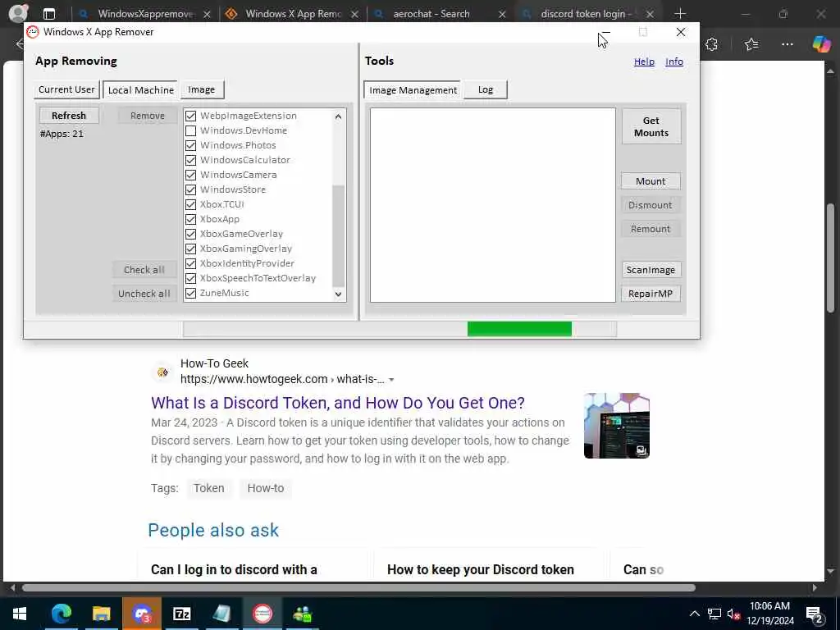The image size is (840, 630).
Task: Click the XboxGameOverlay list entry
Action: [242, 234]
